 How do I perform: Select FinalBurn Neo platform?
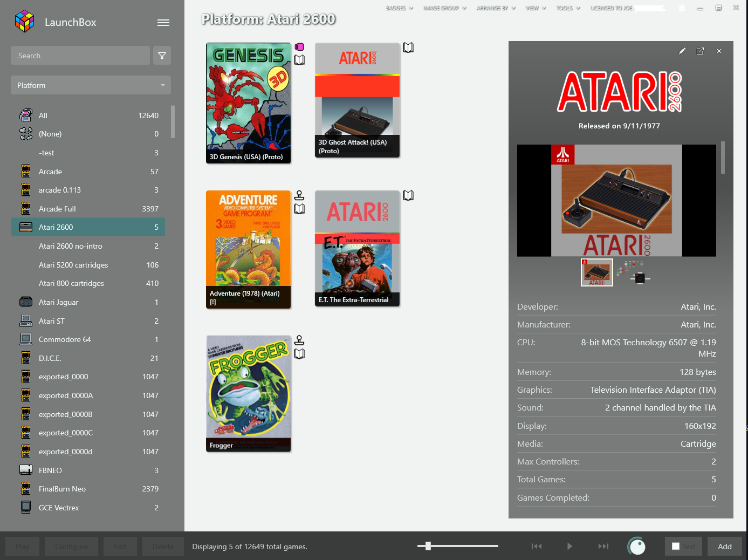click(88, 489)
